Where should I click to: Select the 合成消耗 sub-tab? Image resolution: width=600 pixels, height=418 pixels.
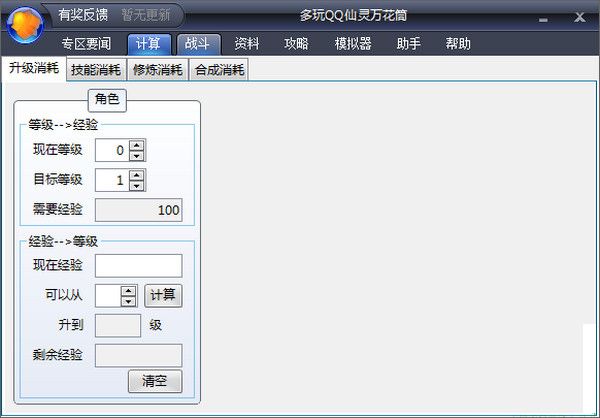[219, 70]
